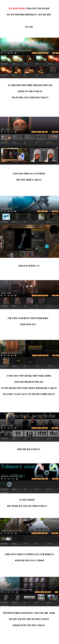Viewport: 59px width, 644px height.
Task: Click the red text 최신 패치에 대응해서
Action: pyautogui.click(x=17, y=9)
